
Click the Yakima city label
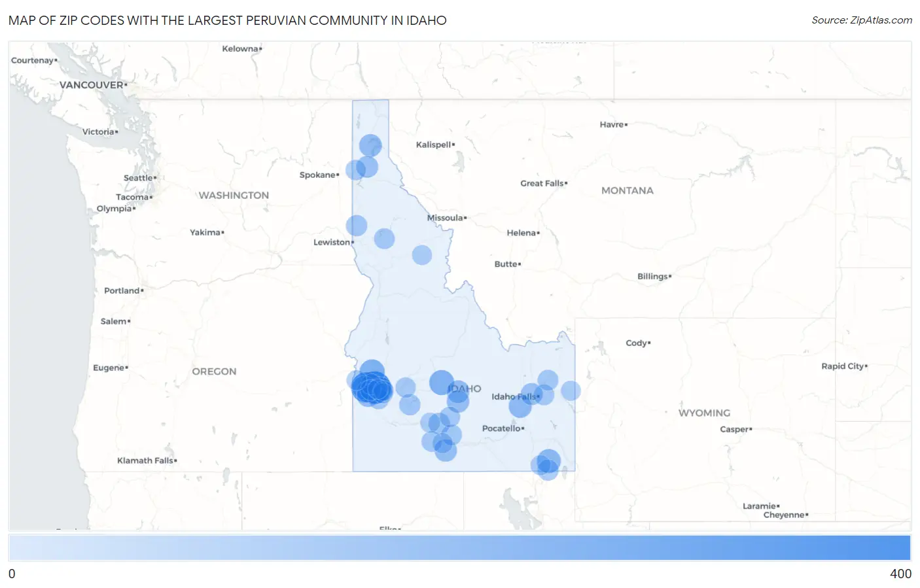pyautogui.click(x=205, y=232)
